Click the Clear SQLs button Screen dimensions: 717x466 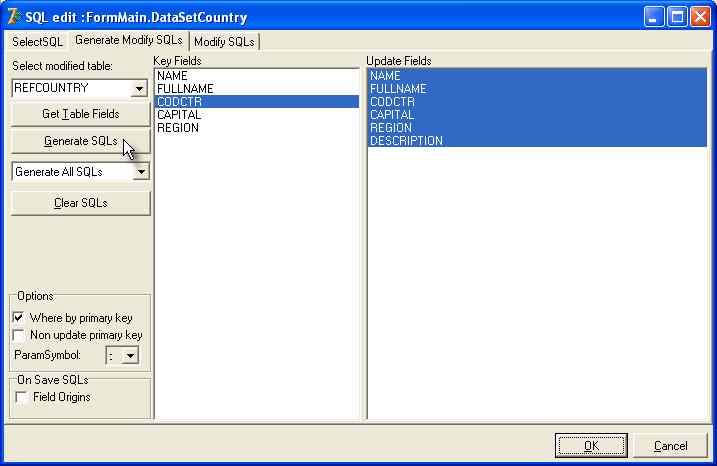click(x=80, y=203)
